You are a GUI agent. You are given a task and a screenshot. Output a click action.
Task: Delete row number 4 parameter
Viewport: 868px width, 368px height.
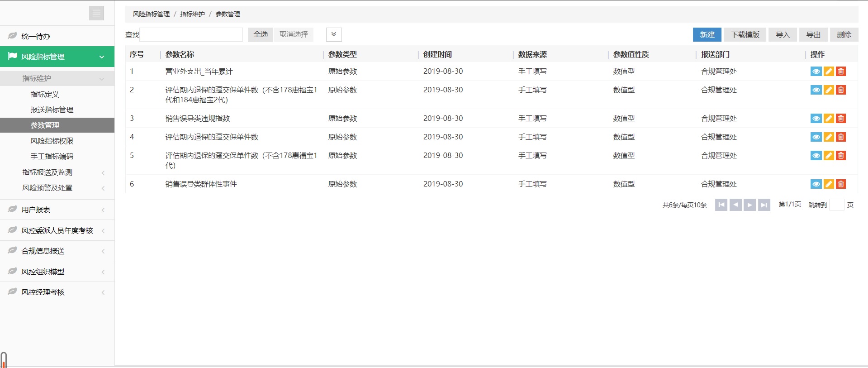click(841, 137)
